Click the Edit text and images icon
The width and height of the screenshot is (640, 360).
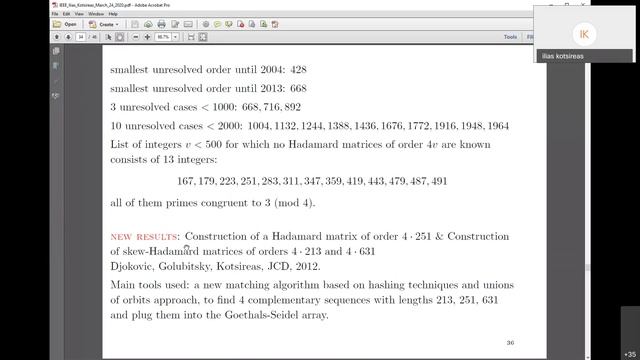point(175,24)
